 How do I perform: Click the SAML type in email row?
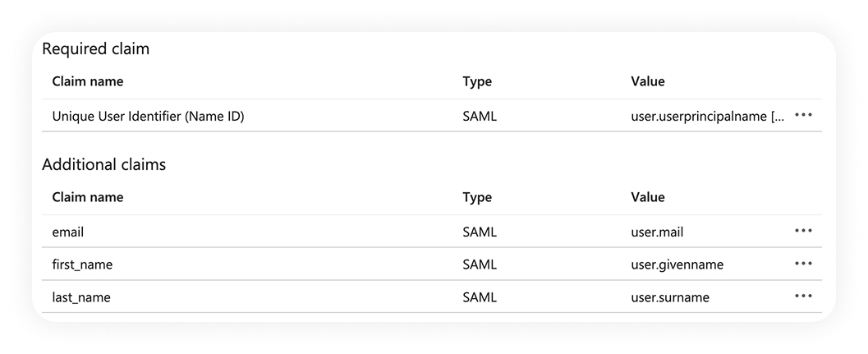click(x=480, y=232)
